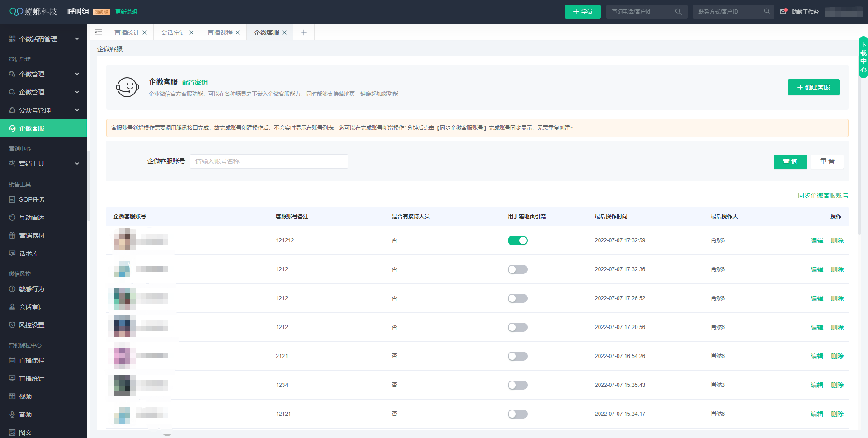Open the 话术库 panel
Image resolution: width=868 pixels, height=438 pixels.
29,254
